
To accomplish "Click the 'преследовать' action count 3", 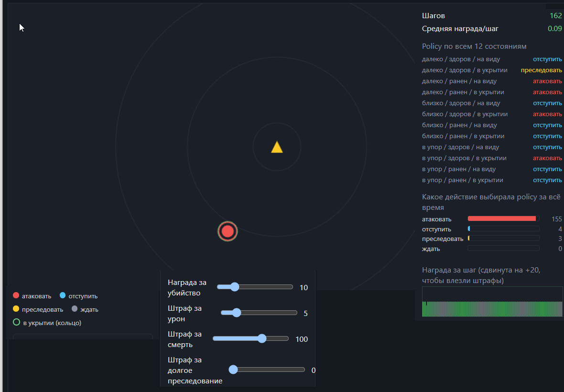I will point(560,239).
